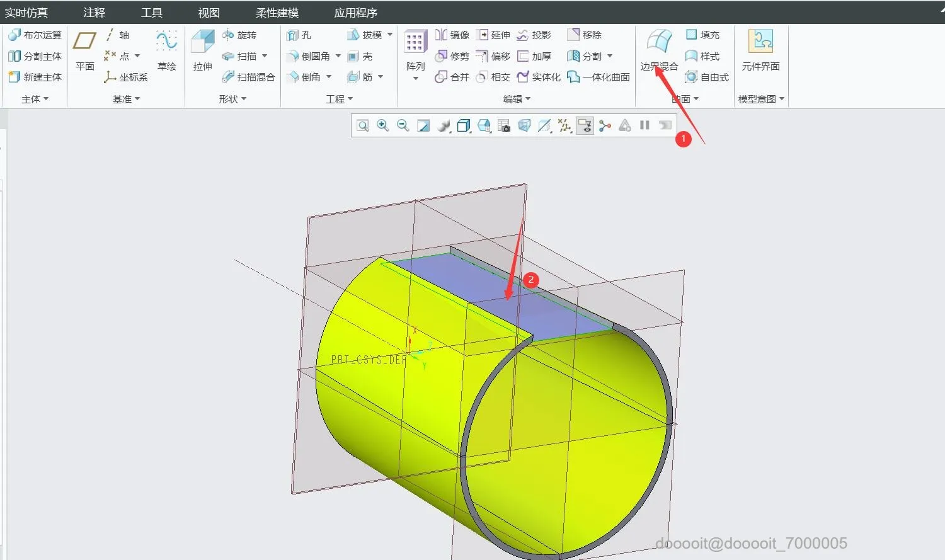
Task: Expand the Round (倒圆角) dropdown arrow
Action: pyautogui.click(x=338, y=56)
